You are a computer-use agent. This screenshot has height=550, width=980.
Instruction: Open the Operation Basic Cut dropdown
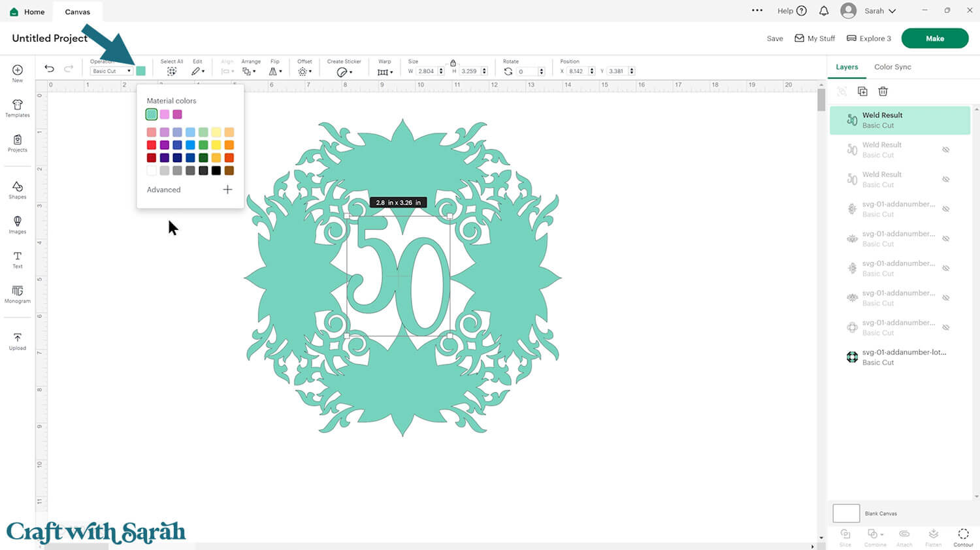tap(111, 71)
